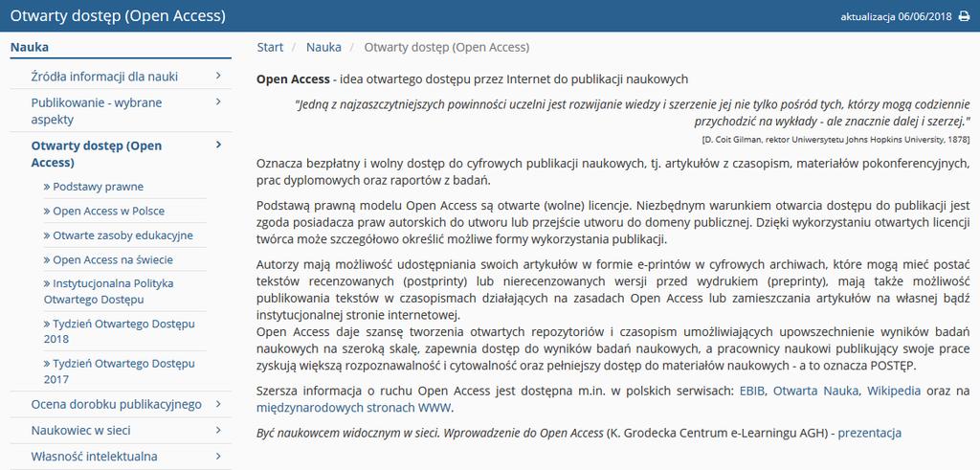Click the D. Coit Gilman citation text
Screen dimensions: 980x470
pyautogui.click(x=836, y=139)
